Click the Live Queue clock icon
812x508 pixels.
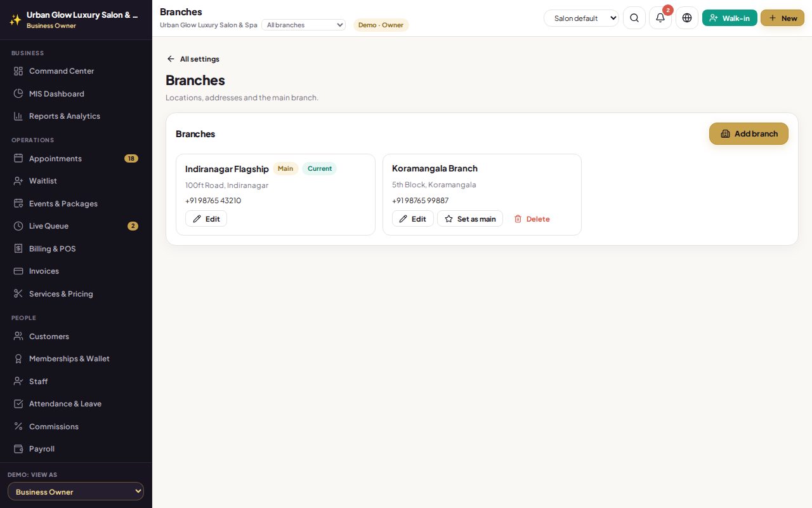pyautogui.click(x=18, y=226)
